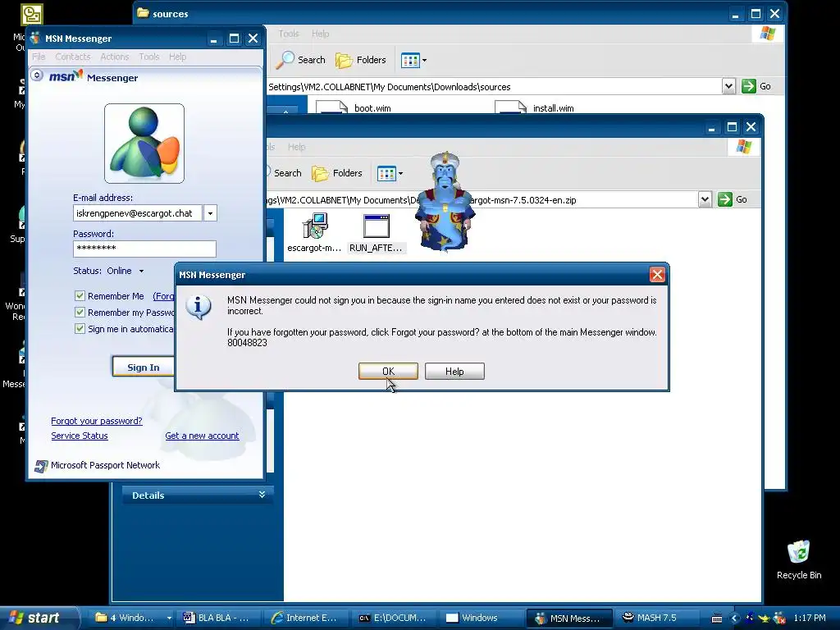Toggle the Remember Me checkbox
The height and width of the screenshot is (630, 840).
click(80, 295)
